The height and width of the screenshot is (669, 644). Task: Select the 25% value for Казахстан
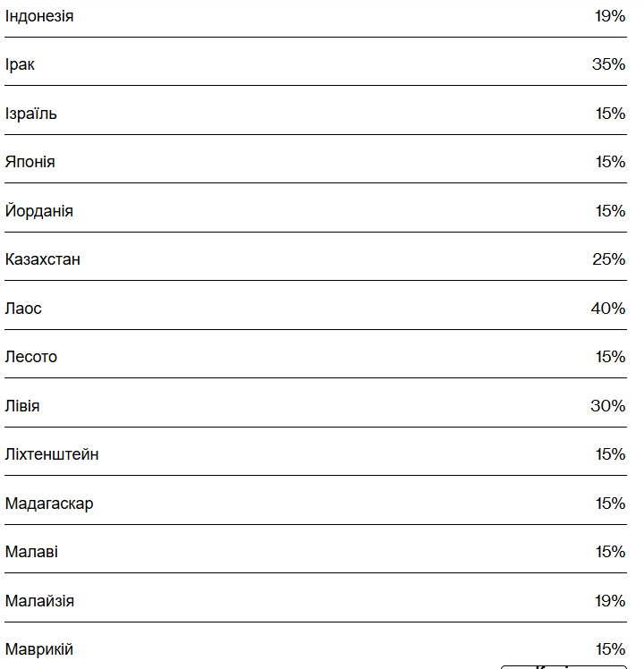pos(608,259)
